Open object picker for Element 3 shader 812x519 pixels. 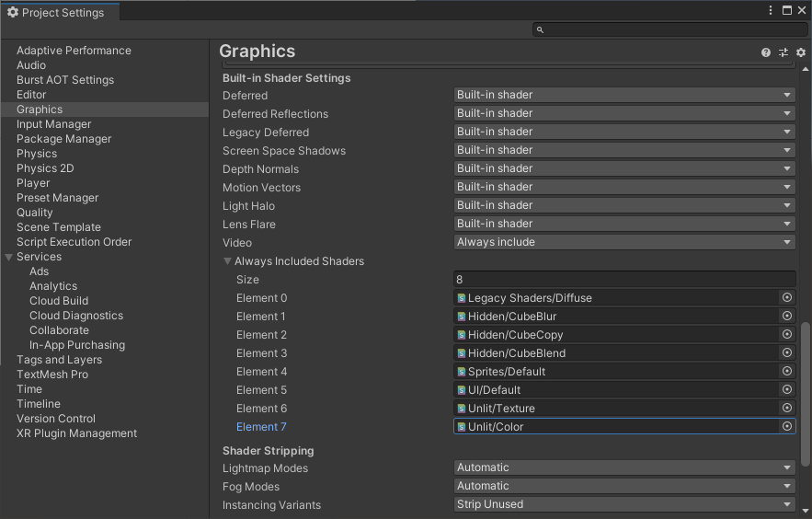pyautogui.click(x=787, y=353)
